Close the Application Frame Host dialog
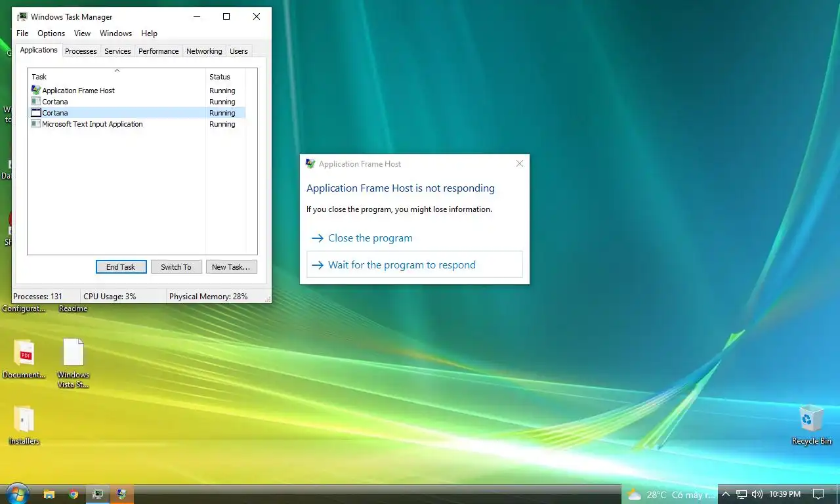 coord(520,163)
